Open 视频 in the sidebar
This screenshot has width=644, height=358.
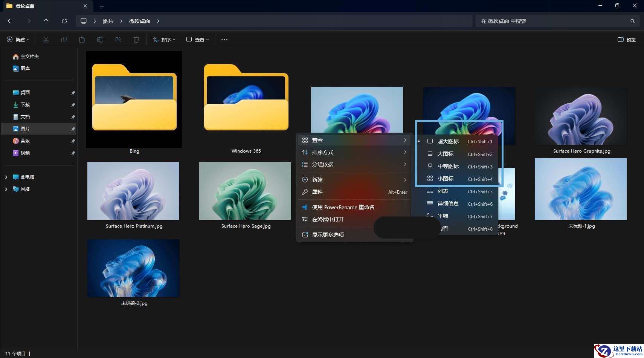(x=21, y=153)
